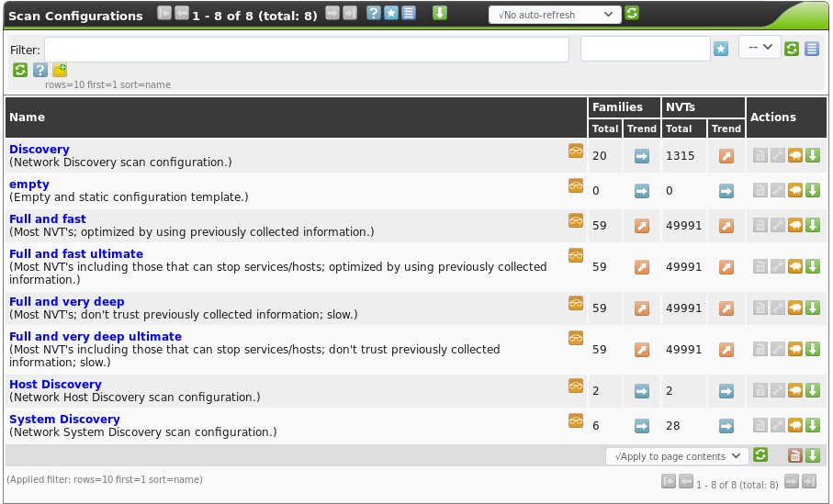Focus the filter name input box
This screenshot has height=504, width=833.
645,49
